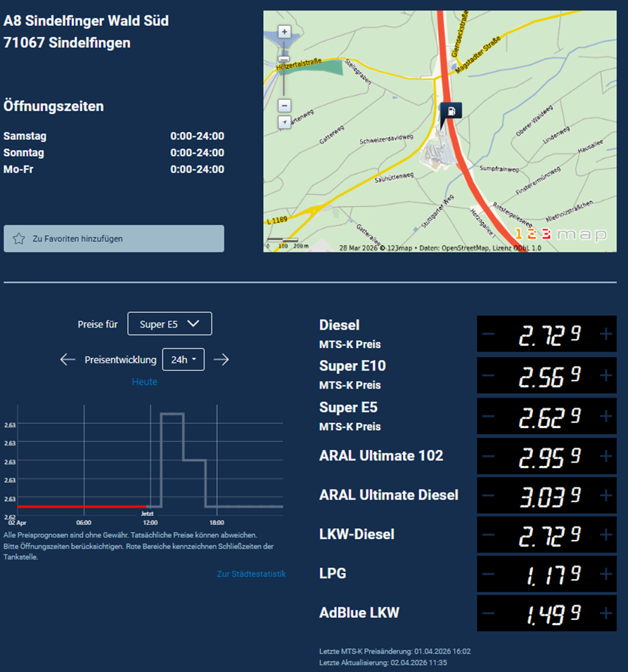
Task: Click the Heute link above chart
Action: pos(145,382)
